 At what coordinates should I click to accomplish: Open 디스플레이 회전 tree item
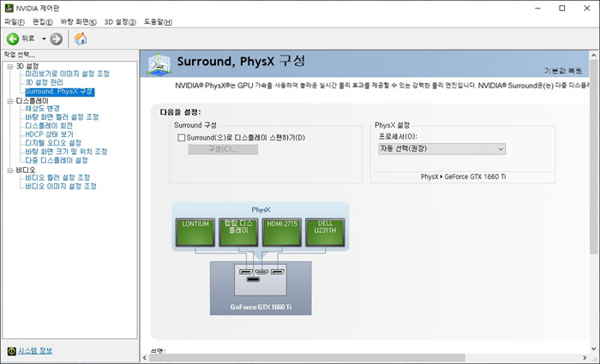(x=49, y=125)
